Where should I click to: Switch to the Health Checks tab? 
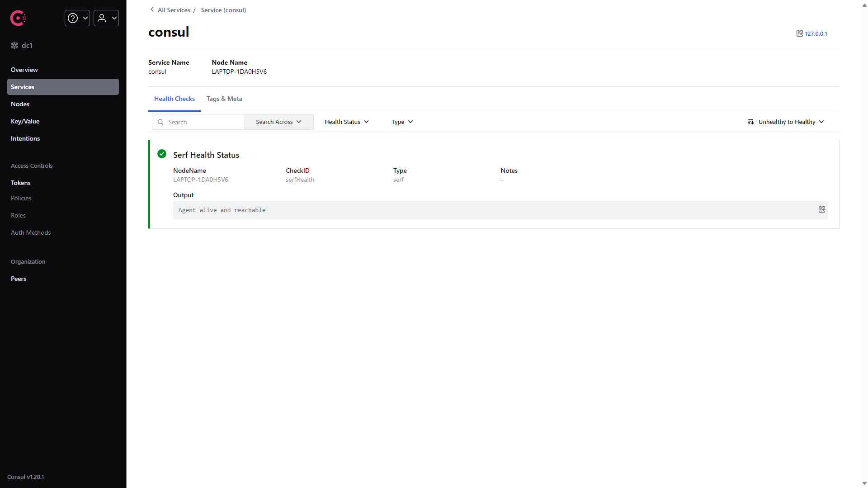(x=175, y=99)
